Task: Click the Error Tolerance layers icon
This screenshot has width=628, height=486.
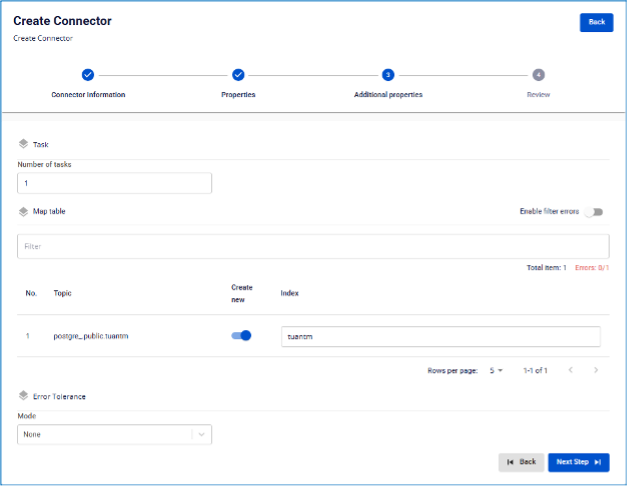Action: coord(23,396)
